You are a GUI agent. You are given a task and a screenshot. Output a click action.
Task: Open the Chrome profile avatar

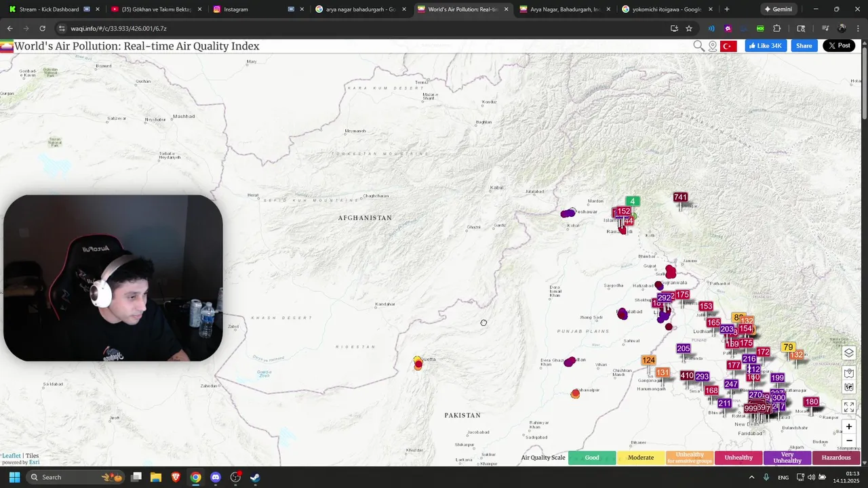pyautogui.click(x=842, y=28)
